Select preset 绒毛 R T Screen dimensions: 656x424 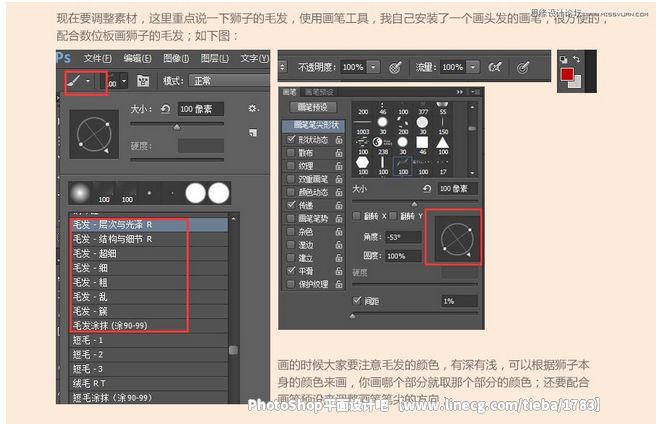pyautogui.click(x=149, y=383)
